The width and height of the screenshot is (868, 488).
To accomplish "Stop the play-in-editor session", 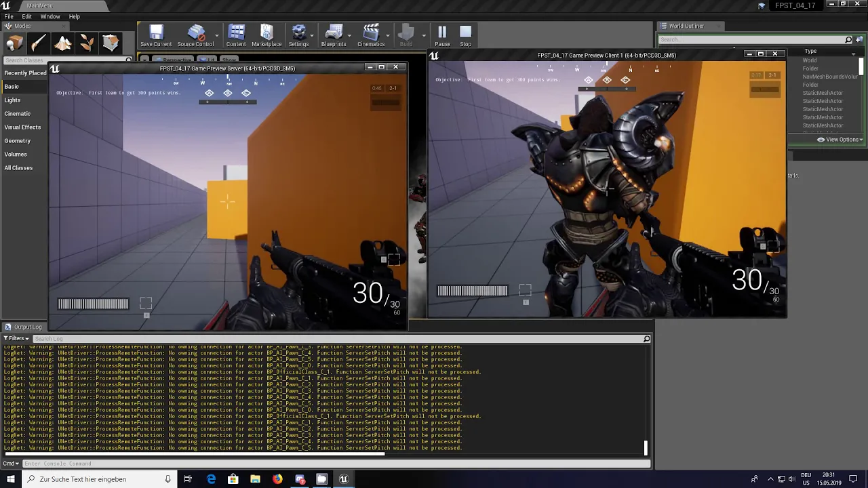I will pyautogui.click(x=465, y=35).
